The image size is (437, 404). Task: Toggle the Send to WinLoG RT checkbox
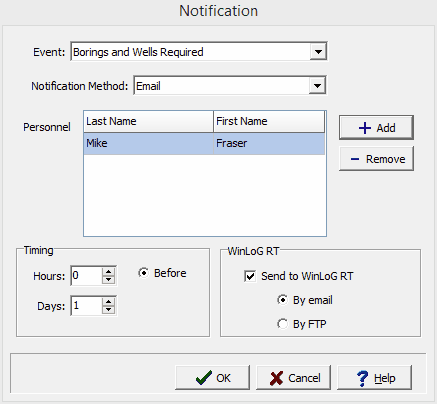[250, 276]
